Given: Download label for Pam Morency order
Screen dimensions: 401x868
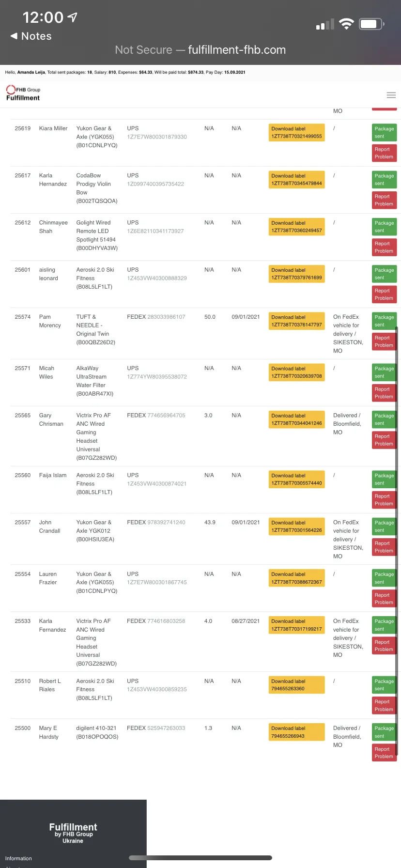Looking at the screenshot, I should [296, 321].
